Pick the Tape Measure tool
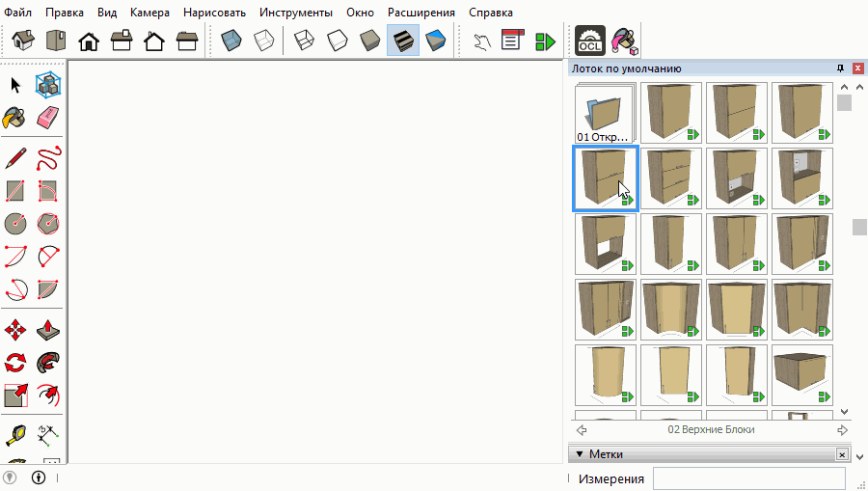 click(14, 436)
